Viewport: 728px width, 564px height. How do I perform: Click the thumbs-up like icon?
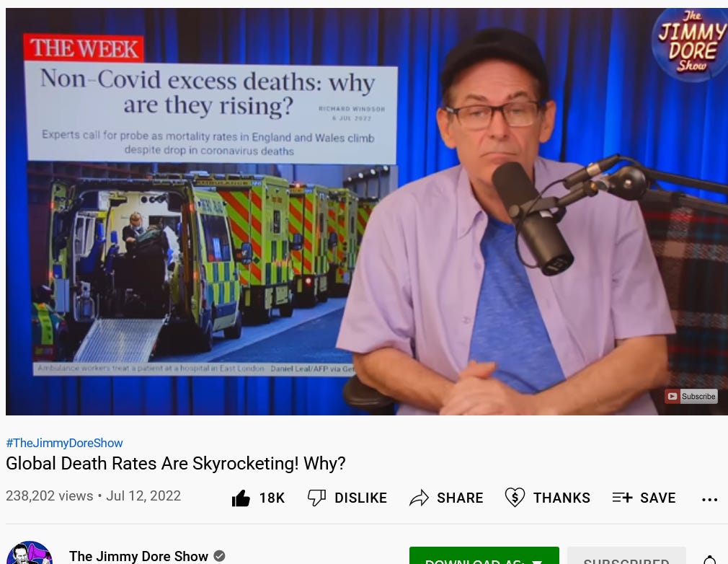click(x=241, y=498)
